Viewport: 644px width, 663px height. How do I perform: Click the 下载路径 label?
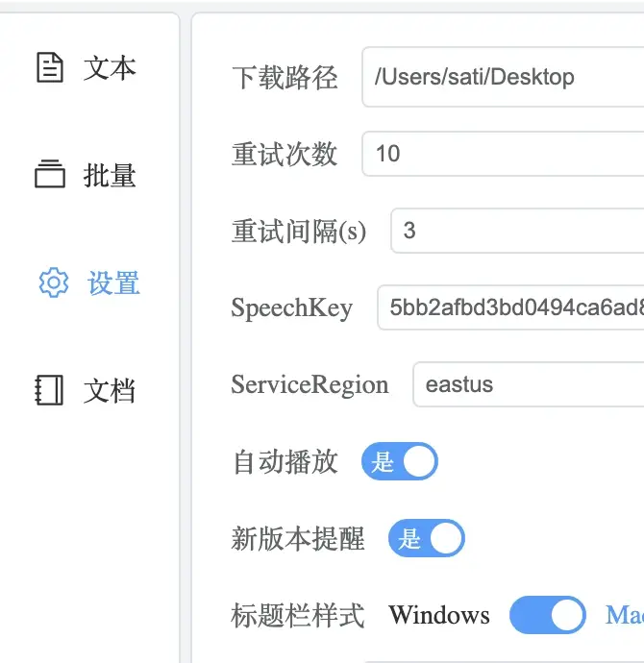285,78
